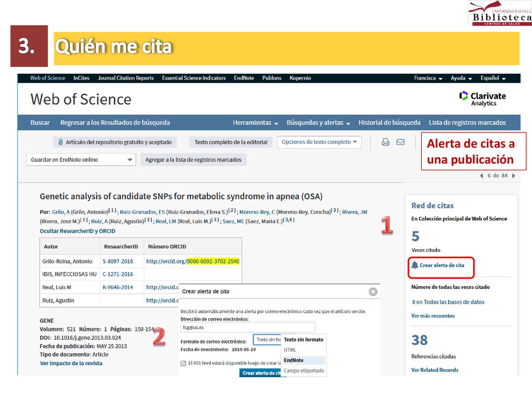This screenshot has width=532, height=399.
Task: Open Búsquedas y alertas dropdown
Action: point(318,123)
